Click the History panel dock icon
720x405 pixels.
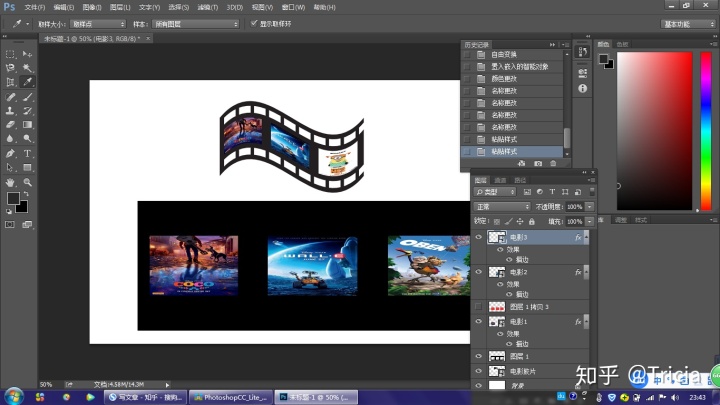click(583, 52)
